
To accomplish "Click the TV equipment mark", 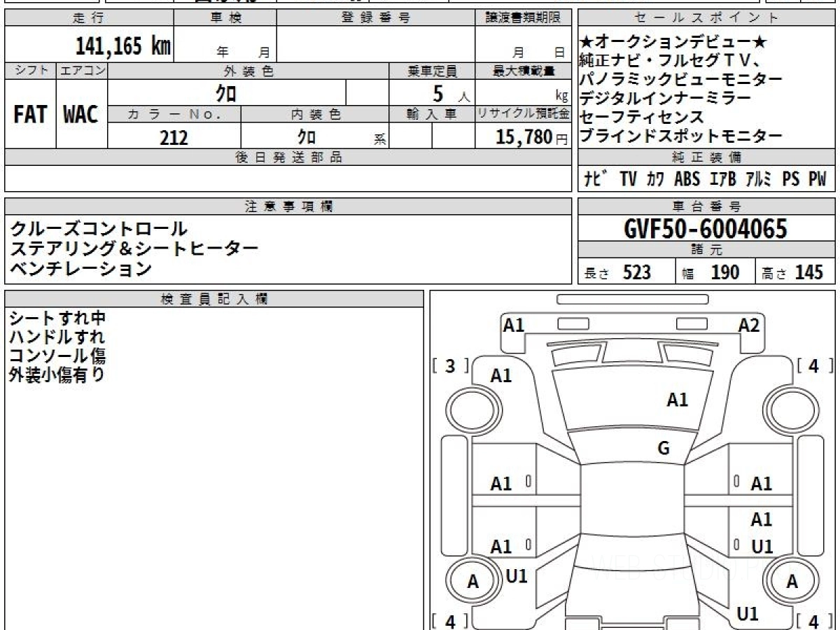I will (628, 179).
